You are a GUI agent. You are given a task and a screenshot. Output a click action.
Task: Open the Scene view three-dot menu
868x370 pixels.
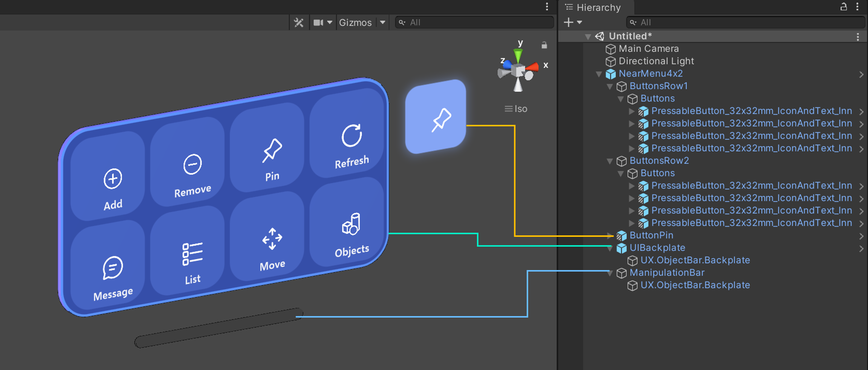click(x=547, y=6)
